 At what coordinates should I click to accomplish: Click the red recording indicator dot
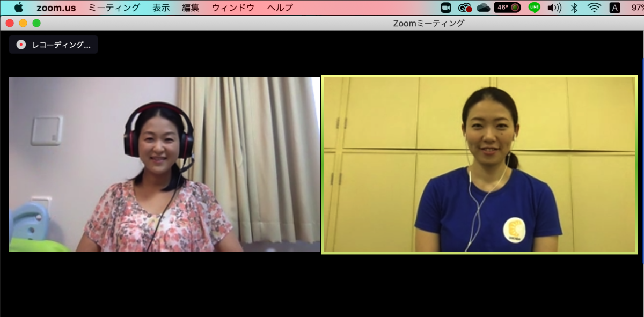tap(21, 45)
